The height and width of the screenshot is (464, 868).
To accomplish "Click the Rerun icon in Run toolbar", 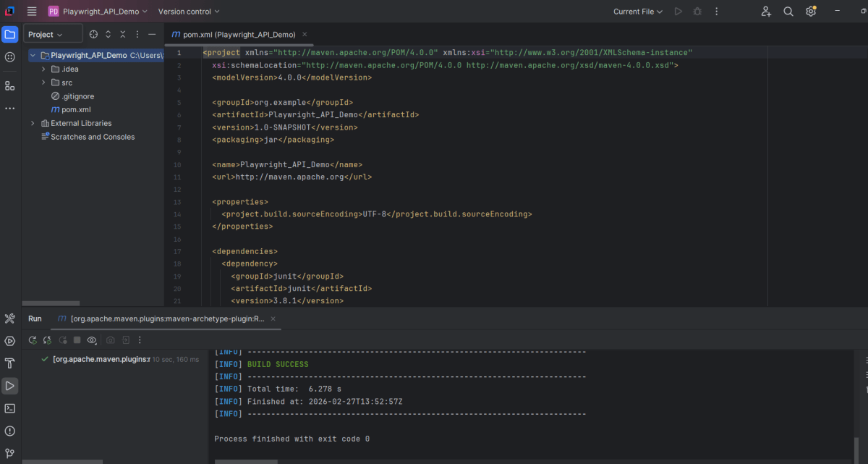I will tap(33, 340).
